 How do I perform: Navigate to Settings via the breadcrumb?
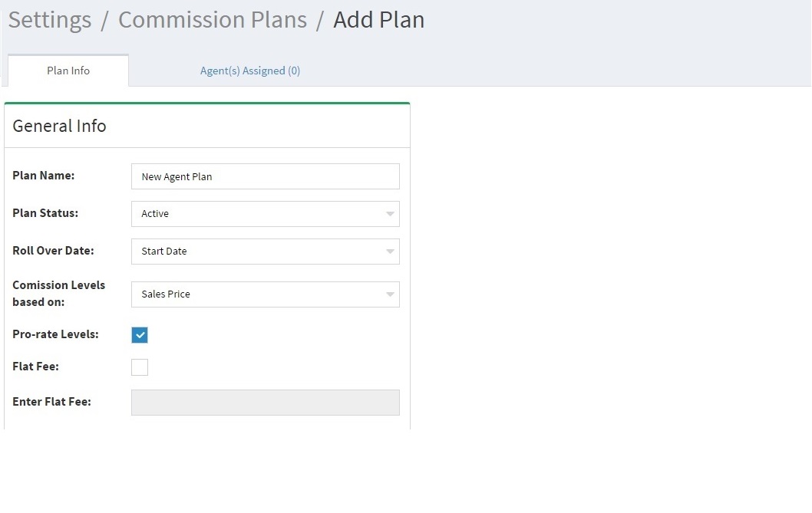tap(49, 20)
